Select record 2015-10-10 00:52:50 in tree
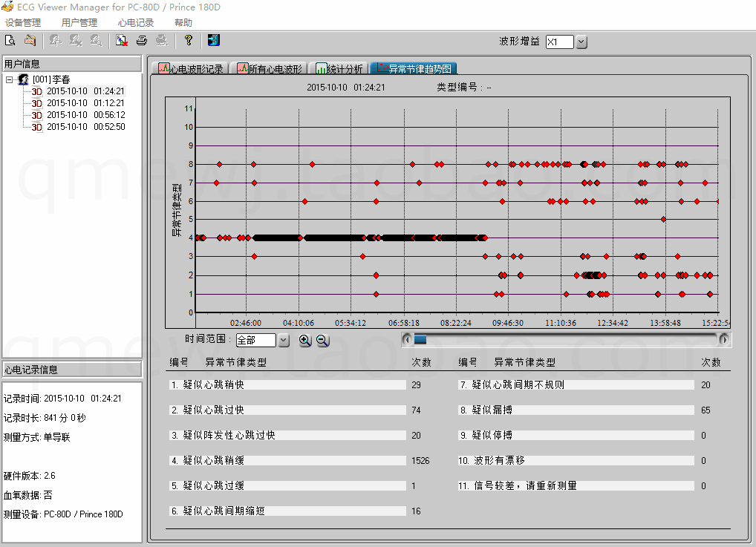 click(86, 127)
